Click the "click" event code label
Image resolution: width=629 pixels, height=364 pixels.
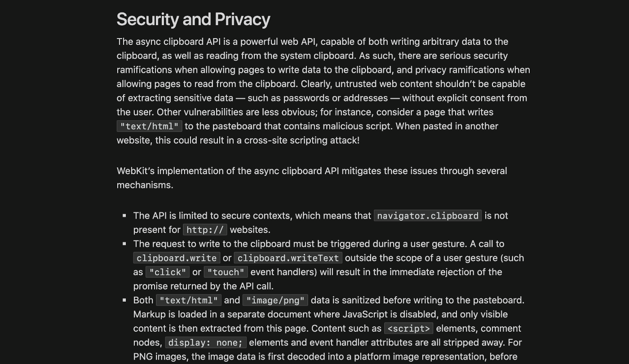pyautogui.click(x=168, y=272)
